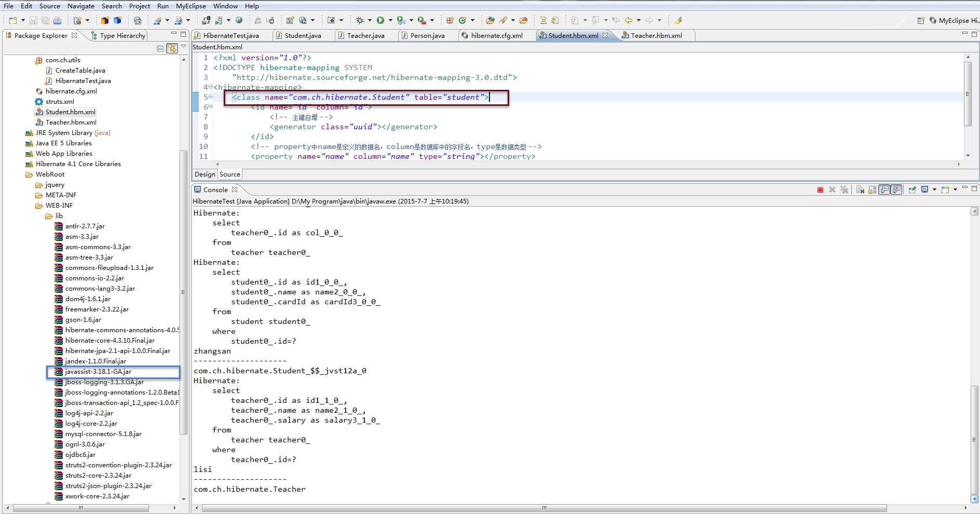Terminate the running console process
This screenshot has height=514, width=980.
[820, 190]
